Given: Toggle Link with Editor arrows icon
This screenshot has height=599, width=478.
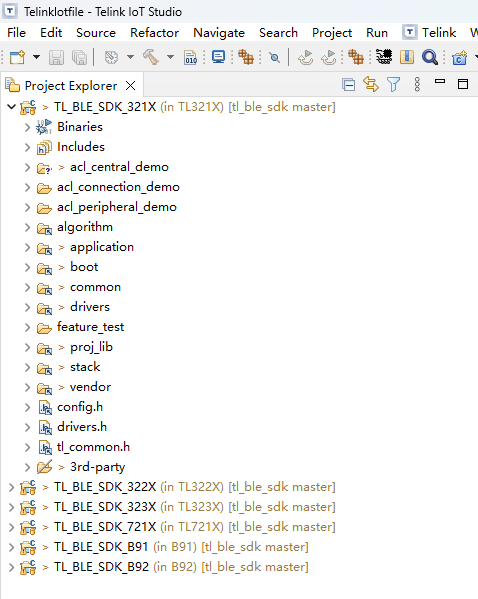Looking at the screenshot, I should coord(371,84).
